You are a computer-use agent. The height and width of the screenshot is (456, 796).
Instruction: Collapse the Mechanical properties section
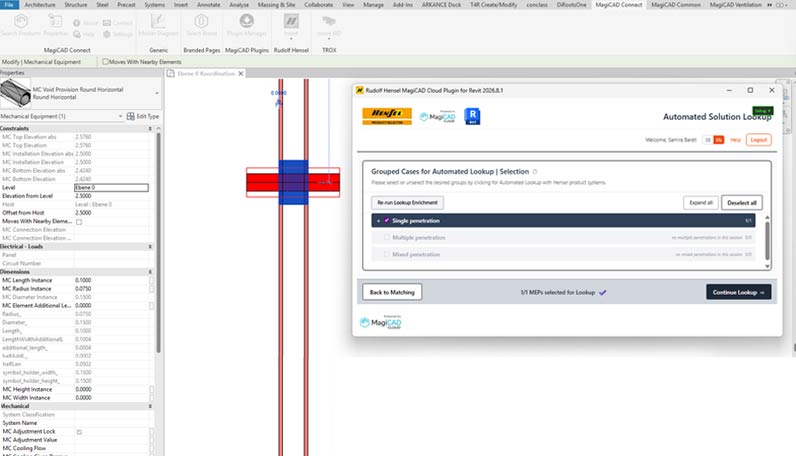tap(150, 406)
